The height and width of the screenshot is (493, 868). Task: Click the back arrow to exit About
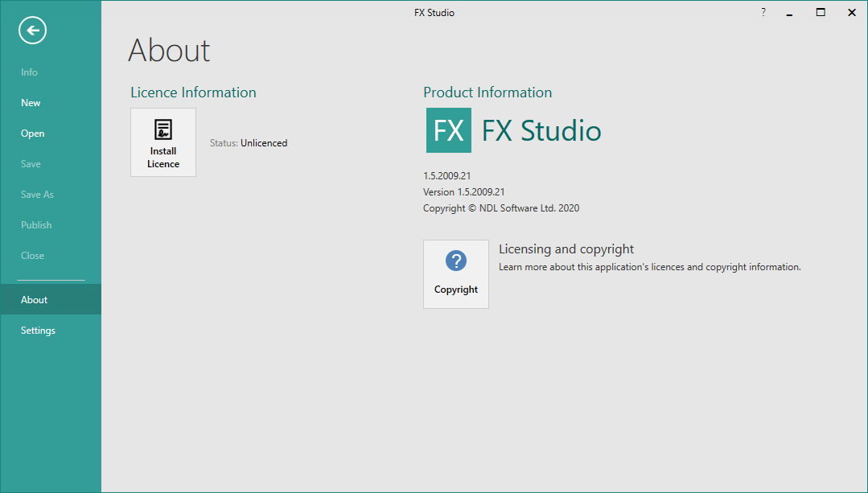pos(31,30)
